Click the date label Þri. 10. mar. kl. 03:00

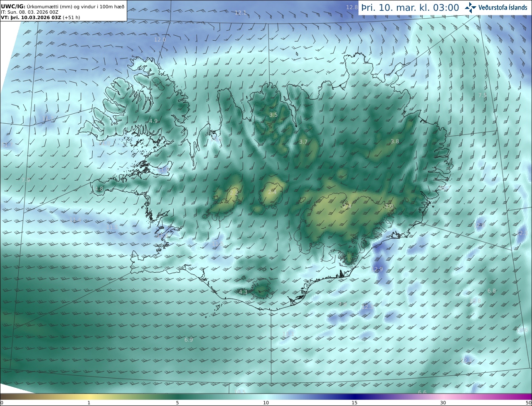410,8
